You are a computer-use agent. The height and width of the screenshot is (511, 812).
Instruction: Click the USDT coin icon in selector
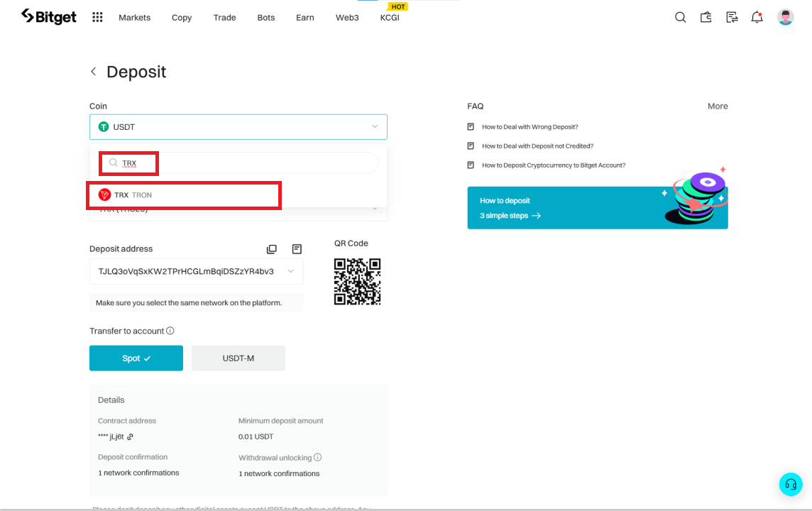pos(104,127)
